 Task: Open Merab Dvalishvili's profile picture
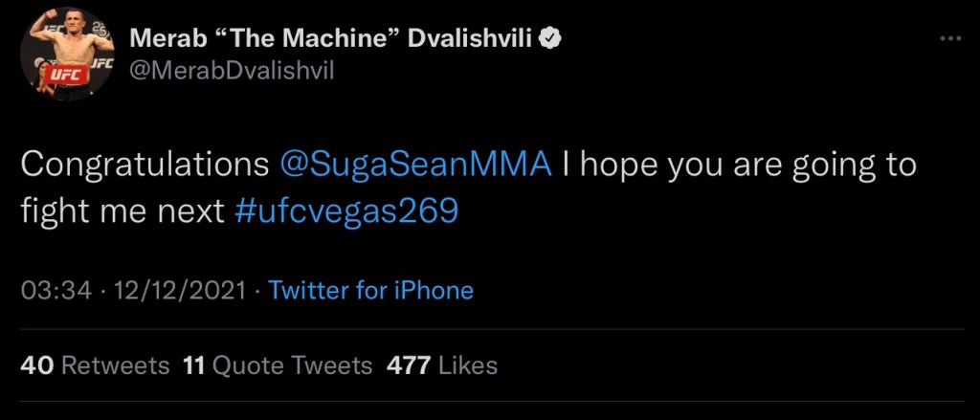[x=67, y=55]
